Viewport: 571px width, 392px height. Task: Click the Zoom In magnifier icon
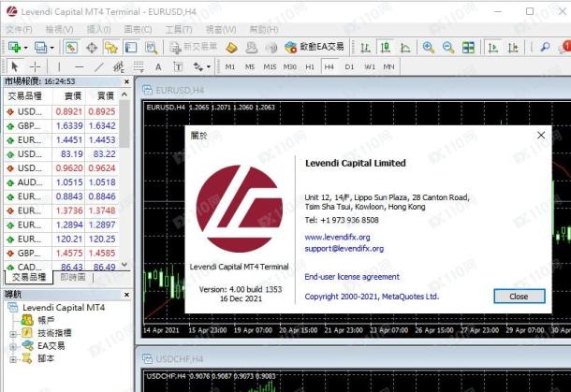(x=429, y=48)
